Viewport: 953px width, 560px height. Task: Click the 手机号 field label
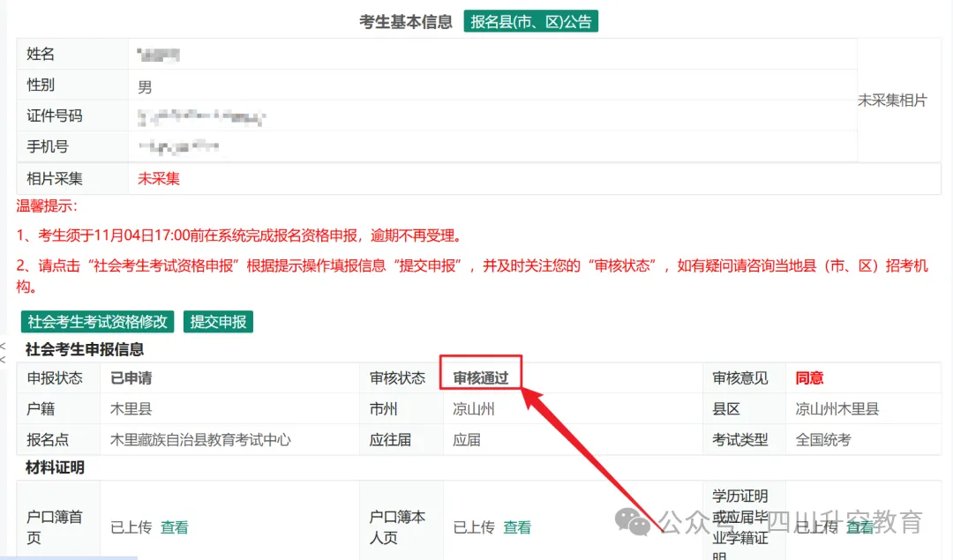(x=48, y=146)
